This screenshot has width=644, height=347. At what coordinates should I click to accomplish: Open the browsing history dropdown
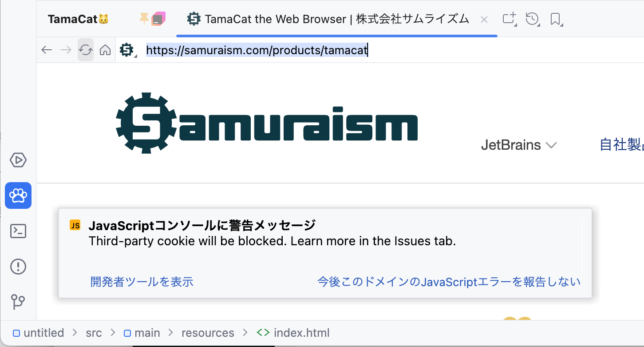coord(533,19)
